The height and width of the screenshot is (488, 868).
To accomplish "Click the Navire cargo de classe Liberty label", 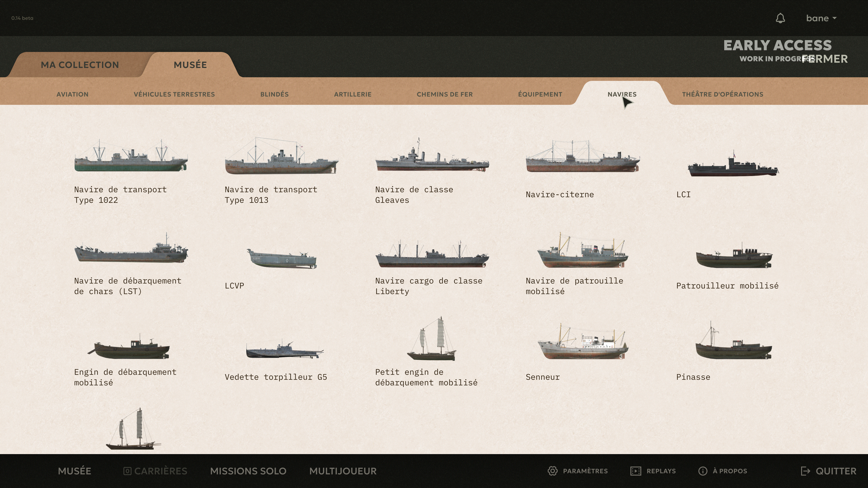I will coord(429,286).
